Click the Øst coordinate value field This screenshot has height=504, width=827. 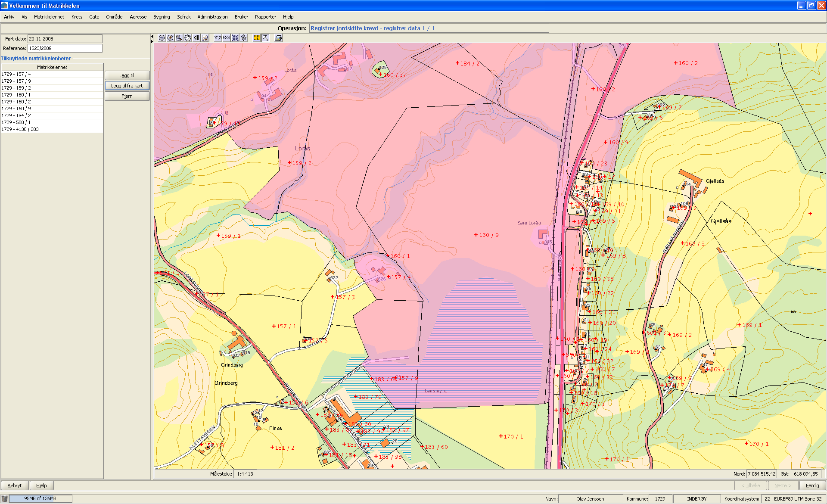coord(806,474)
